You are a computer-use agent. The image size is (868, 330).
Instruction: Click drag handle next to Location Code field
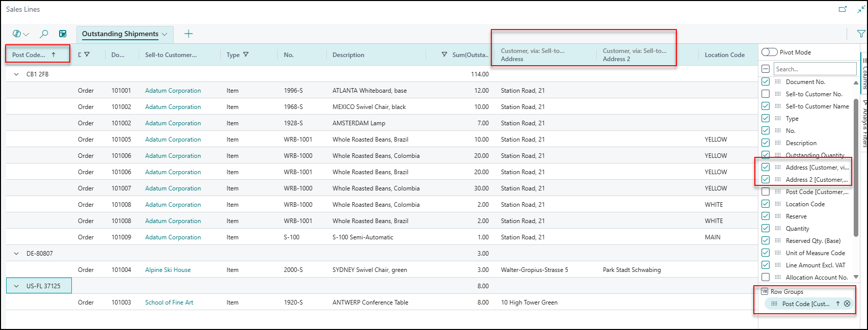pos(778,204)
